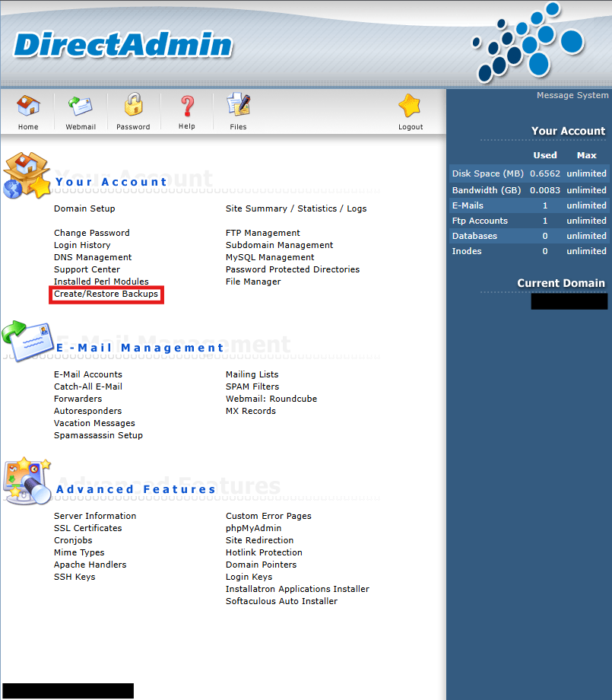Open E-Mail Accounts
The image size is (612, 700).
88,374
